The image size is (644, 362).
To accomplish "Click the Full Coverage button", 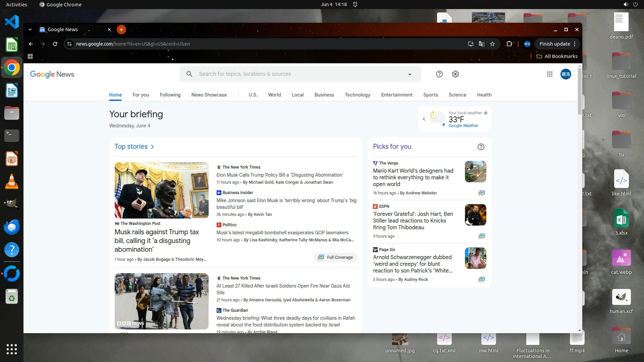I will (x=335, y=257).
